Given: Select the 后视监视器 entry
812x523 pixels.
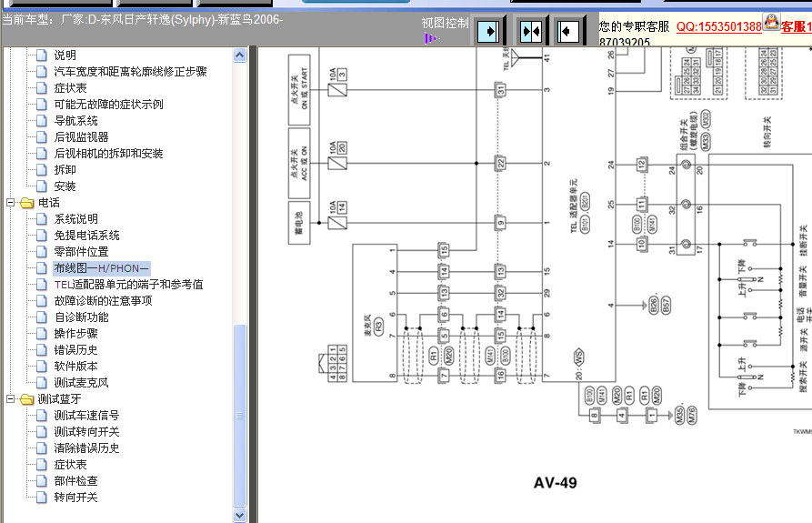Looking at the screenshot, I should coord(81,136).
